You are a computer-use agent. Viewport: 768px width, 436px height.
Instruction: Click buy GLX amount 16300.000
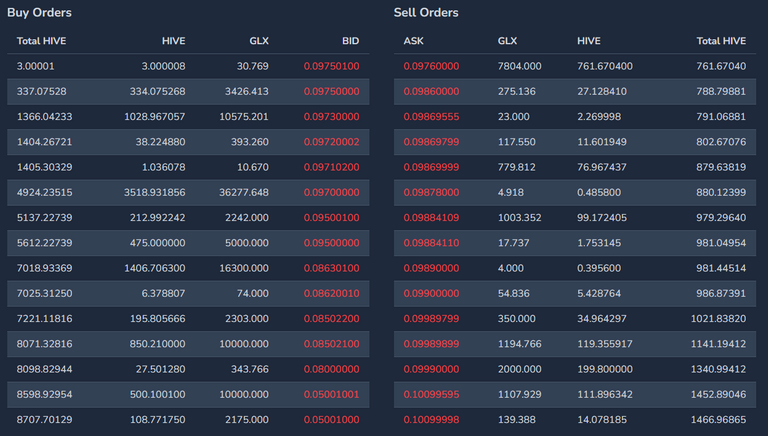click(244, 268)
